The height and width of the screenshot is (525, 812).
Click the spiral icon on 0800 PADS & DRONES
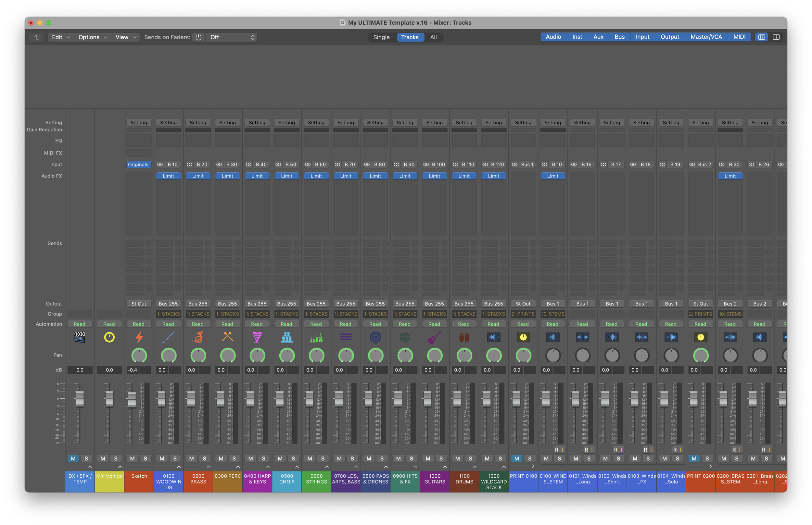coord(375,337)
